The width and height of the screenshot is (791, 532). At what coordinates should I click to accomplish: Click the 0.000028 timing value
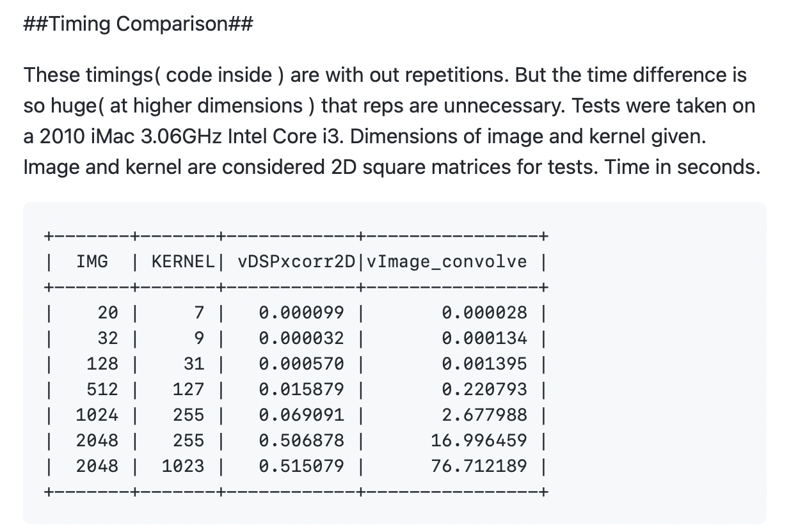(484, 313)
